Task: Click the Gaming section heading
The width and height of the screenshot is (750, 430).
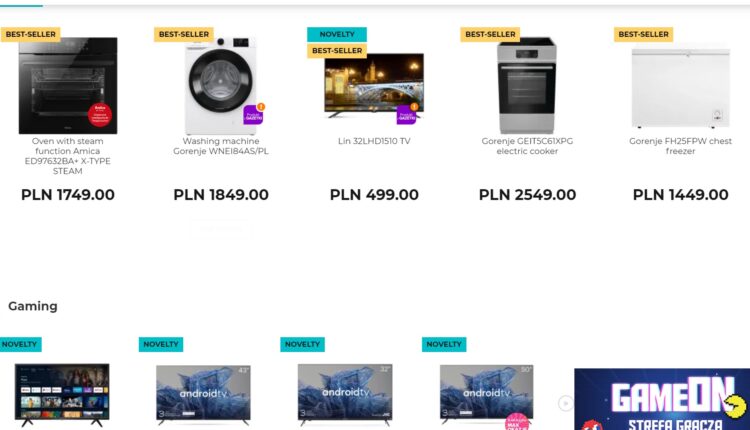Action: pos(33,306)
